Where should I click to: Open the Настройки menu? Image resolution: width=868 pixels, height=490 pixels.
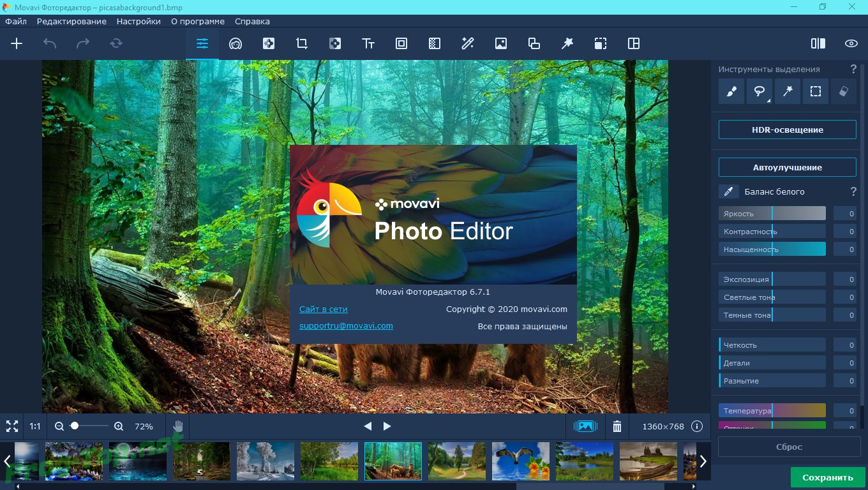coord(138,21)
